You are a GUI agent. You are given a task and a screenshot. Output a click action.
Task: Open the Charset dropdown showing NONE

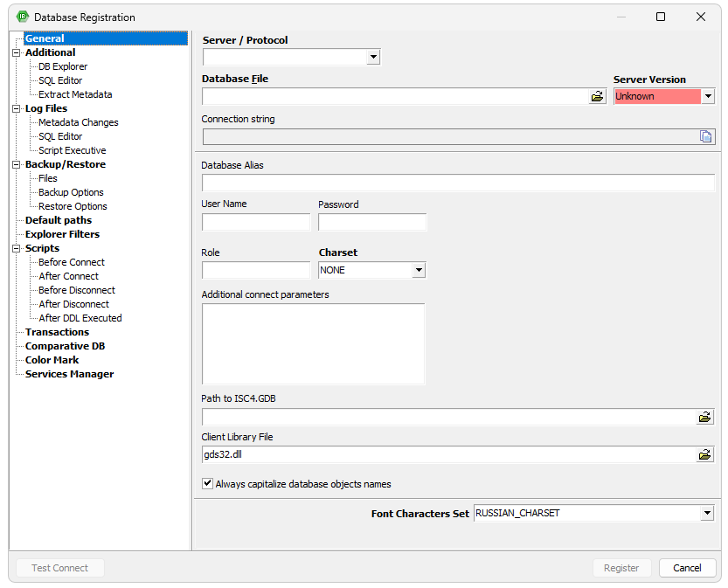coord(419,270)
